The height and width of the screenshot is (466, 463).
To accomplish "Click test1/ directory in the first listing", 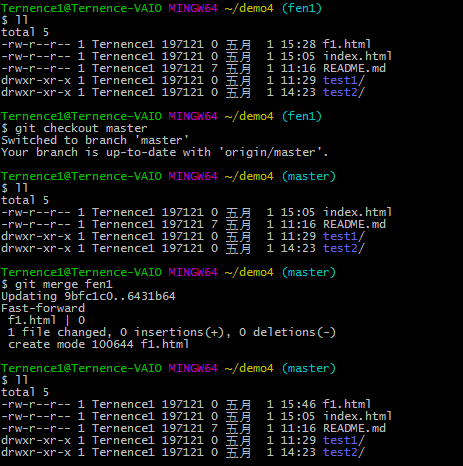I will 344,80.
